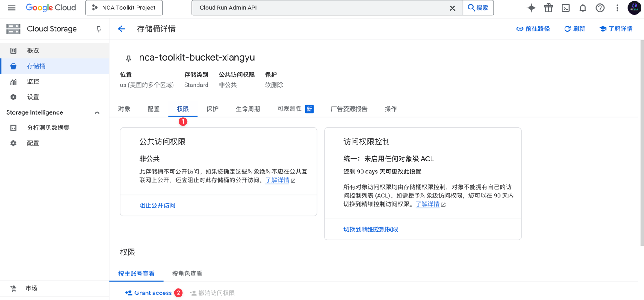Switch to the 生命周期 tab

pyautogui.click(x=248, y=109)
